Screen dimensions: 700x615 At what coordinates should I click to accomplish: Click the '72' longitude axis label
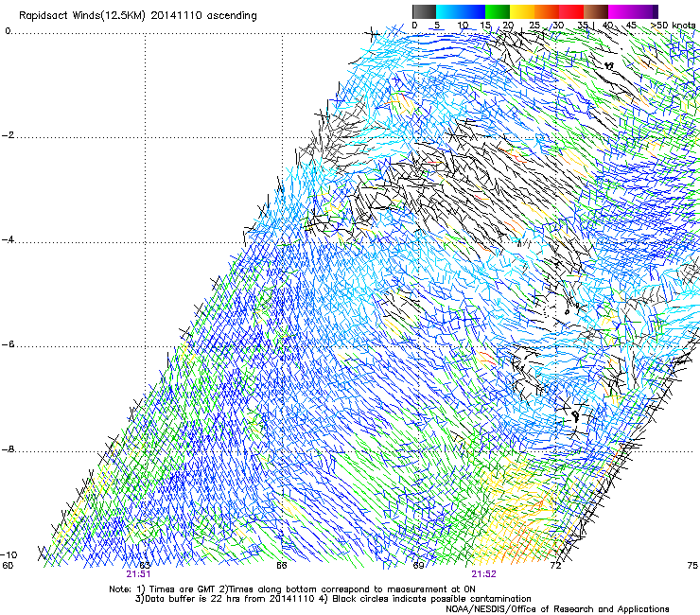coord(555,566)
